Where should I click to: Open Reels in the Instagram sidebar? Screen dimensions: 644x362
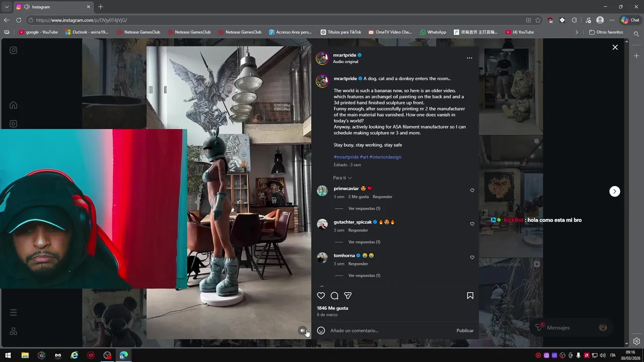click(14, 124)
